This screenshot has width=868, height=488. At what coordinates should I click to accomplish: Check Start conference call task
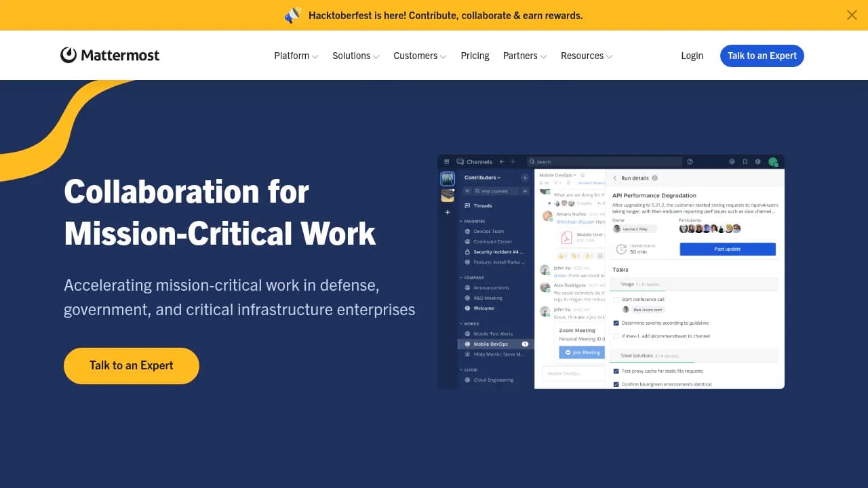616,299
